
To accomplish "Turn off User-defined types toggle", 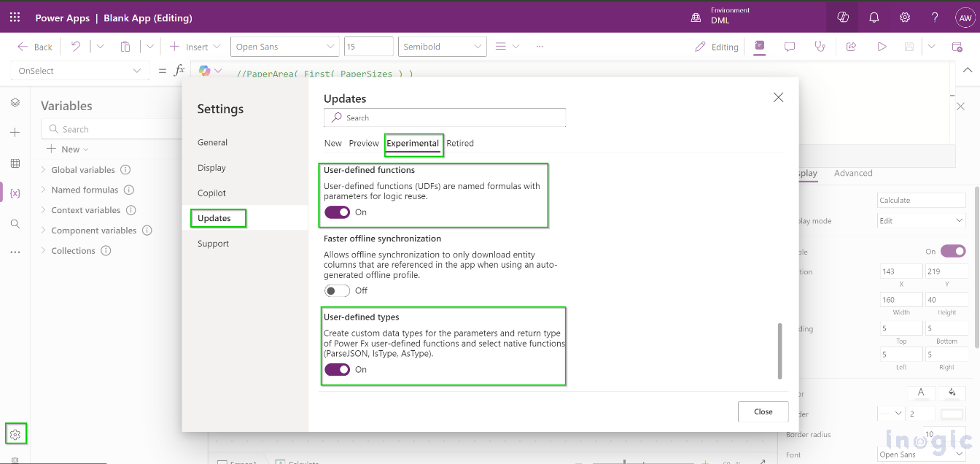I will tap(338, 370).
